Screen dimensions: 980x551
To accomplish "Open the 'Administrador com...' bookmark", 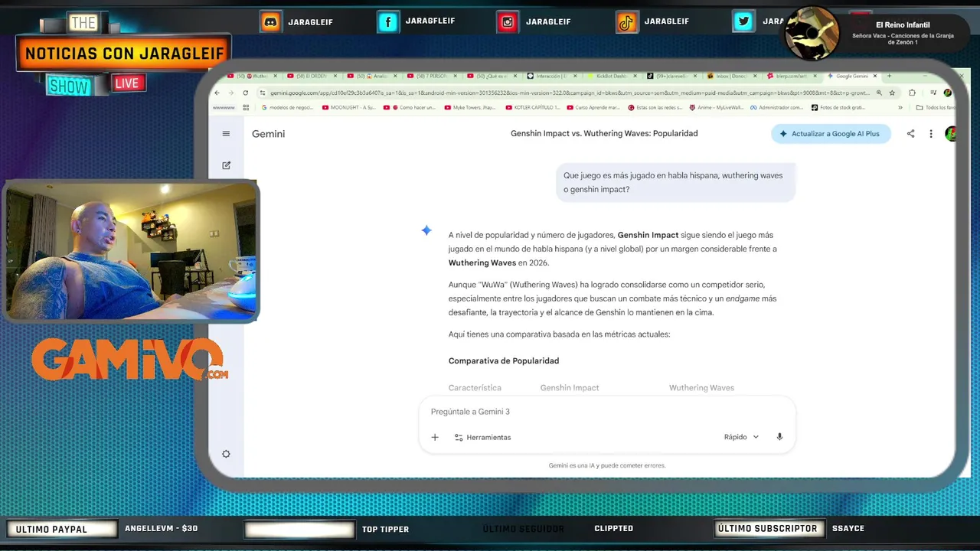I will point(776,107).
